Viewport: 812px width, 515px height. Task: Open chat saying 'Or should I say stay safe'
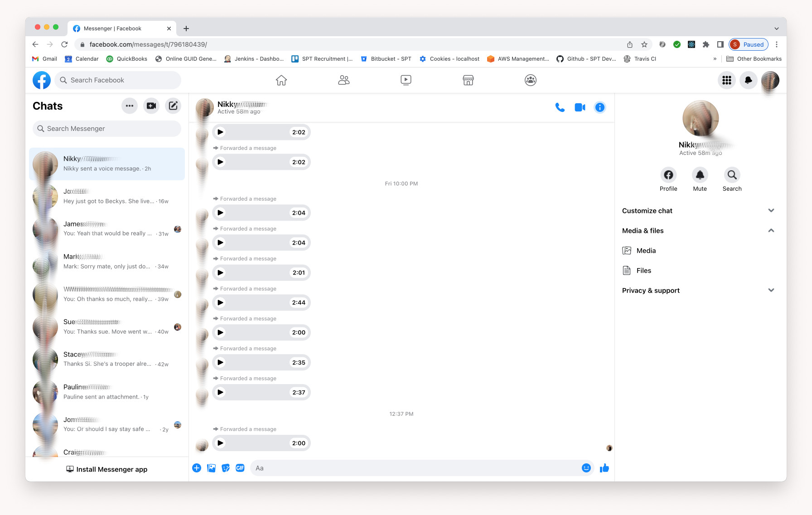(107, 425)
